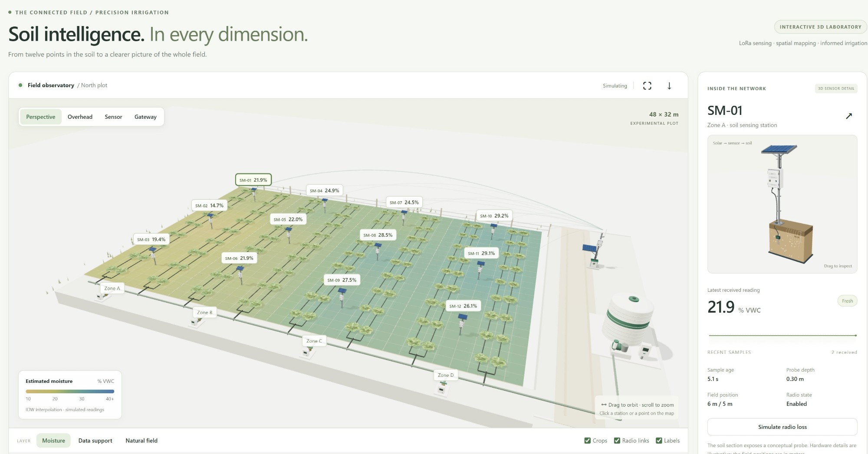Viewport: 868px width, 454px height.
Task: Select sensor station SM-09 label
Action: coord(342,280)
